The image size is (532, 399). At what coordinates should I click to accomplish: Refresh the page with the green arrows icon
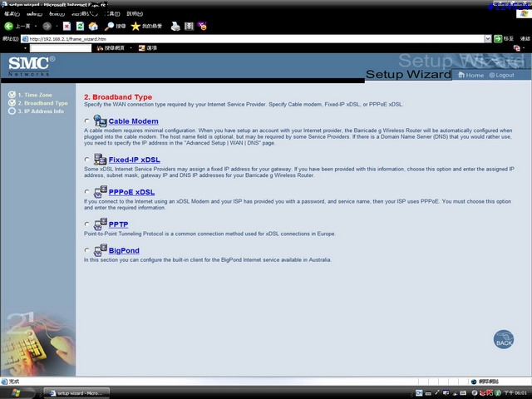click(80, 26)
